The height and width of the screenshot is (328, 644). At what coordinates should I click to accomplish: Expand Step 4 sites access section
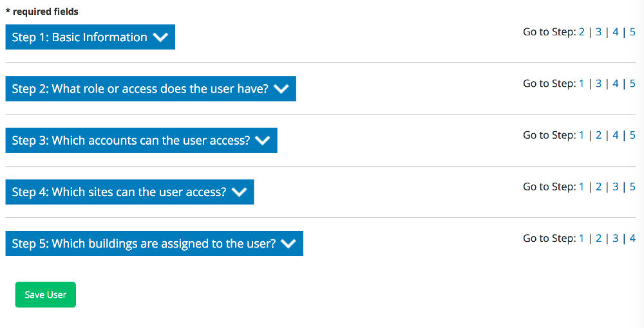pos(119,192)
